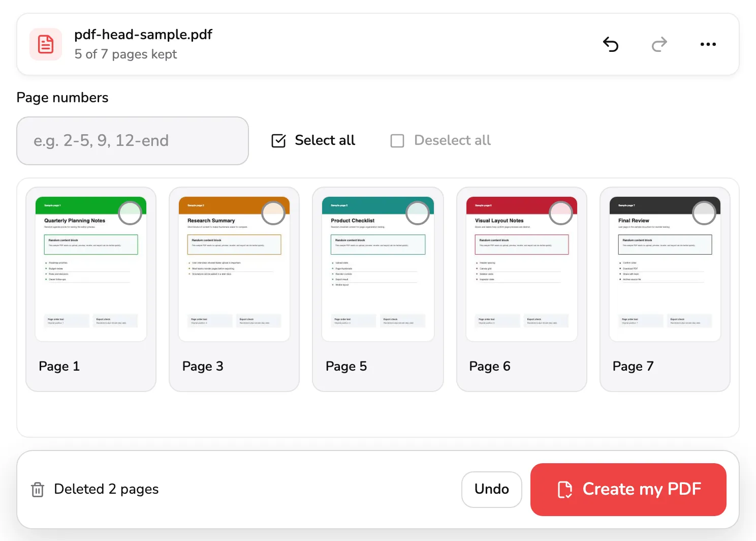Viewport: 756px width, 541px height.
Task: Open the Product Checklist page thumbnail
Action: (378, 269)
